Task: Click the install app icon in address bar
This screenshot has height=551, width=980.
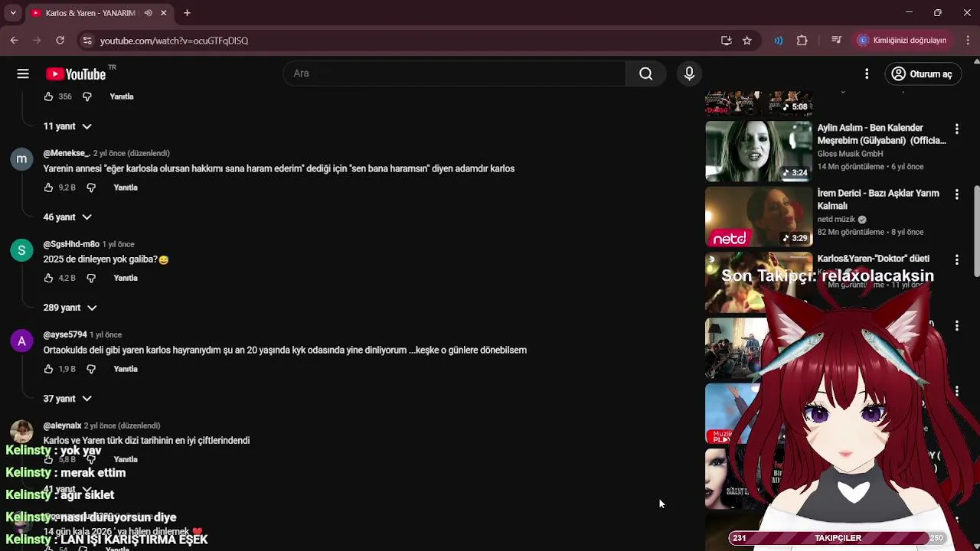Action: 726,41
